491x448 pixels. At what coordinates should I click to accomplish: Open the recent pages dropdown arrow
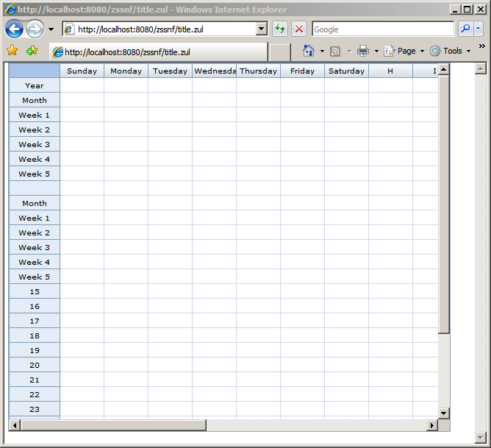(x=51, y=29)
